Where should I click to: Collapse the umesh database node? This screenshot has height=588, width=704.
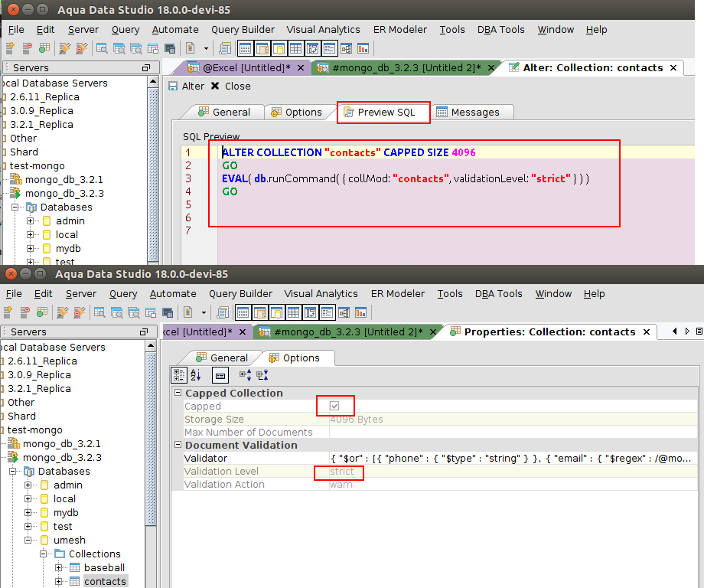point(28,540)
